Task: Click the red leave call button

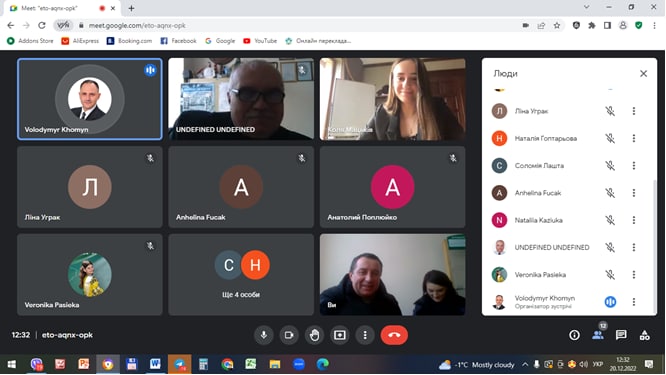Action: (394, 335)
